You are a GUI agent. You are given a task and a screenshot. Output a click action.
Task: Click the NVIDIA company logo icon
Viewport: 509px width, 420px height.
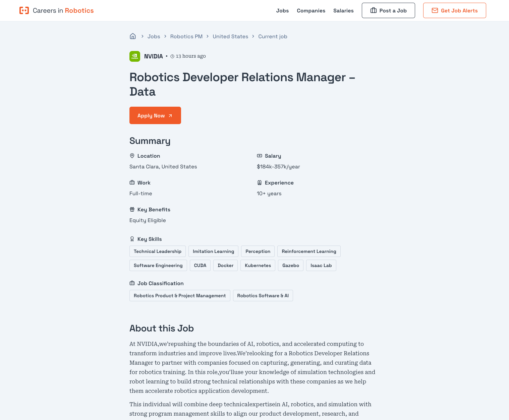(135, 56)
